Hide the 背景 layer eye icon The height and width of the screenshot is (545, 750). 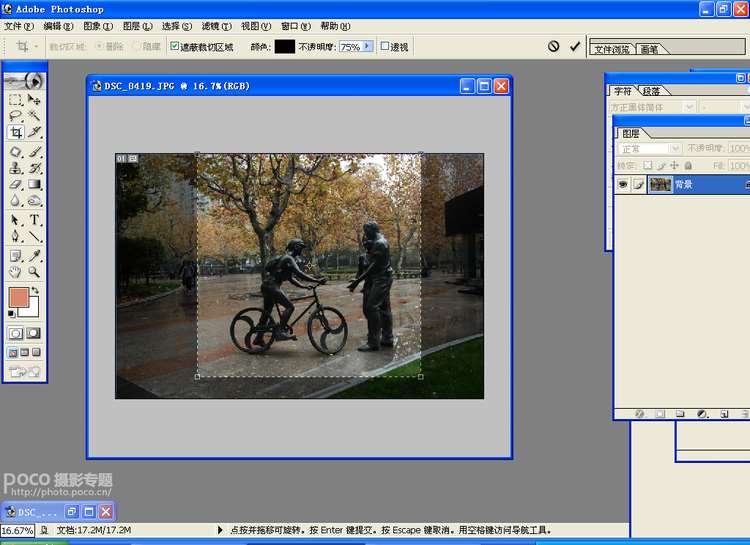[623, 184]
